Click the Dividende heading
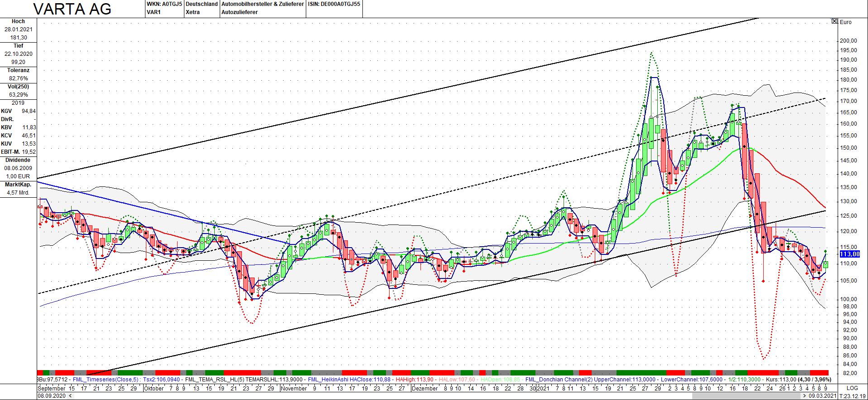This screenshot has width=868, height=400. [18, 160]
